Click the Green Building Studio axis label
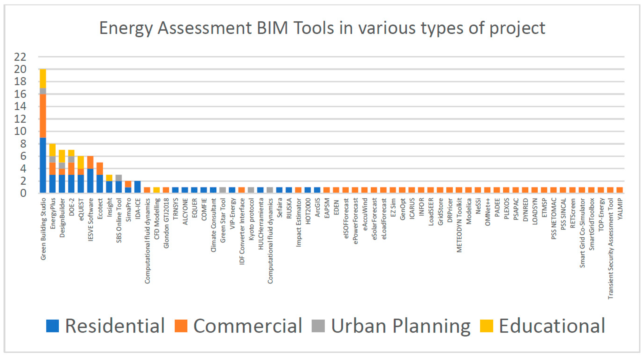The height and width of the screenshot is (355, 644). [x=43, y=229]
